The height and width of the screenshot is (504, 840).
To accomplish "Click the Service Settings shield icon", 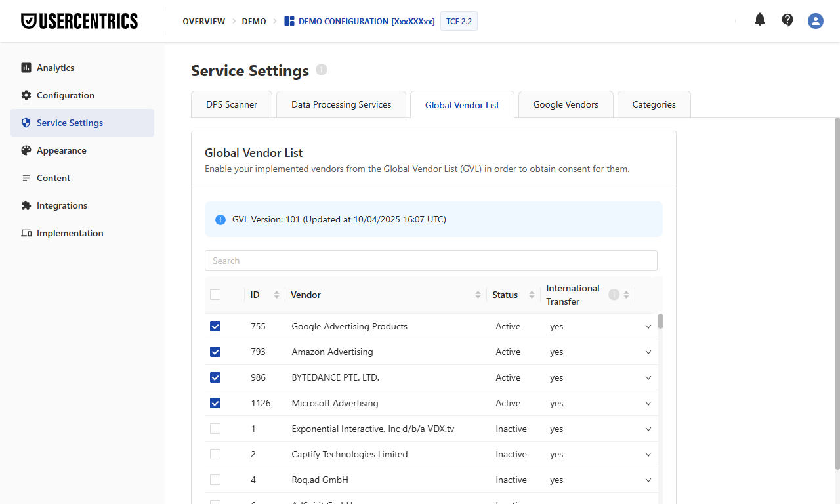I will pos(26,123).
